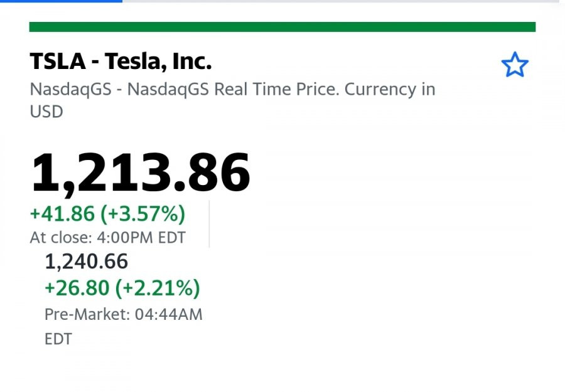Click the (+3.57%) percent change
Image resolution: width=565 pixels, height=392 pixels.
click(143, 213)
